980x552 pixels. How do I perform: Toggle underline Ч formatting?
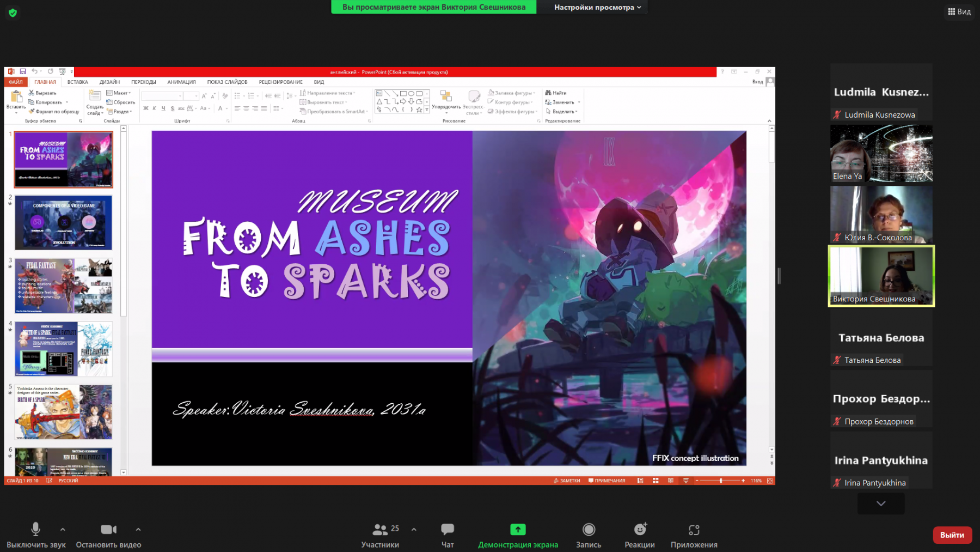(x=163, y=108)
